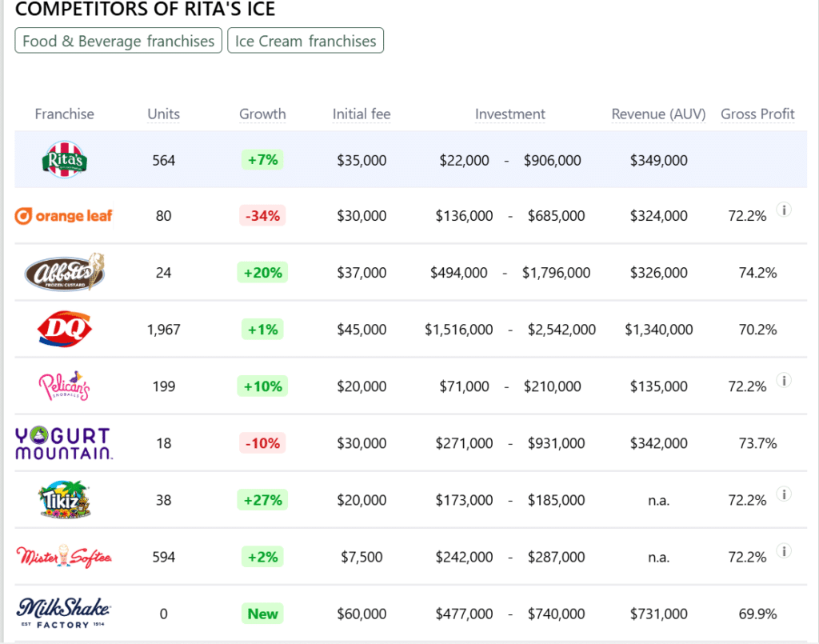Open the Mister Softee logo
Viewport: 819px width, 644px height.
(x=64, y=557)
